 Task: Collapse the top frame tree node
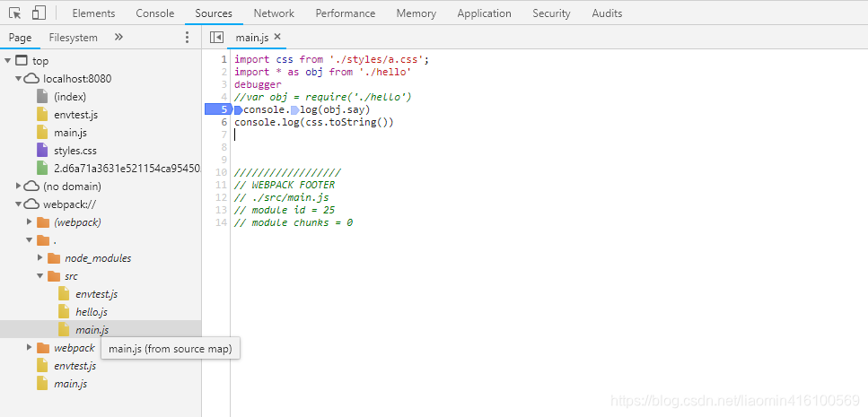(x=8, y=61)
